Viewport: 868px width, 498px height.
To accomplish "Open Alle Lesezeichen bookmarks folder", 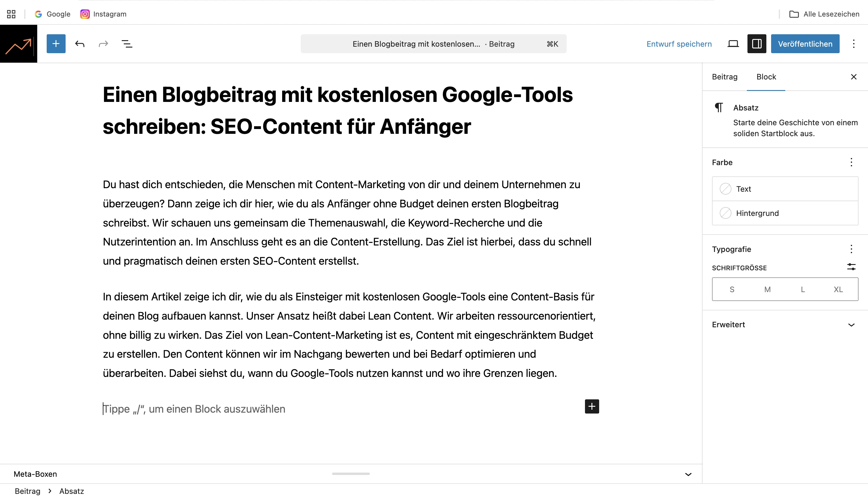I will coord(824,14).
